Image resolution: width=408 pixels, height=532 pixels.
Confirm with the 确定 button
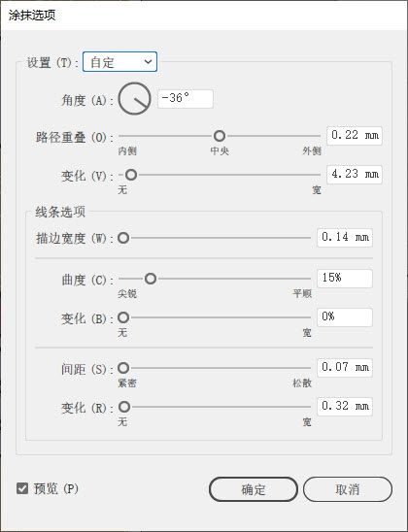coord(254,489)
